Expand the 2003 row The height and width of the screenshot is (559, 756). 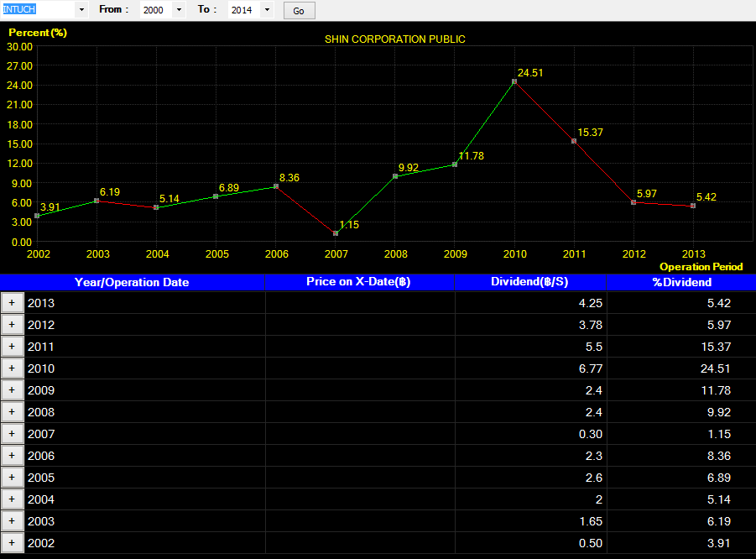(x=12, y=521)
